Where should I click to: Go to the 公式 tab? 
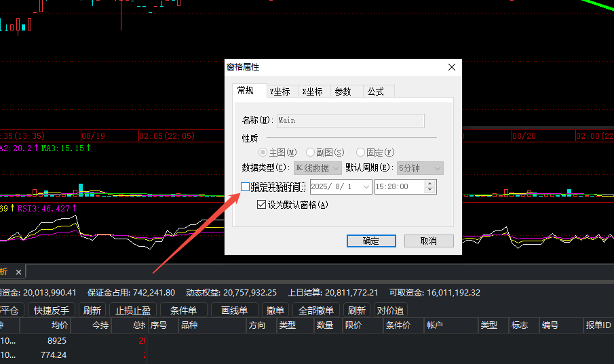coord(376,92)
